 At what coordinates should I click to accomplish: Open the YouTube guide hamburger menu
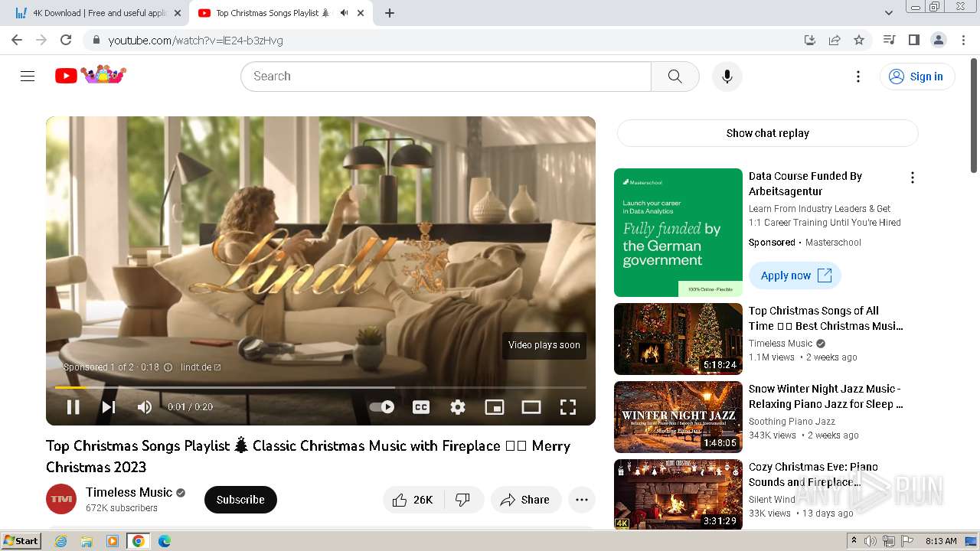click(x=28, y=76)
